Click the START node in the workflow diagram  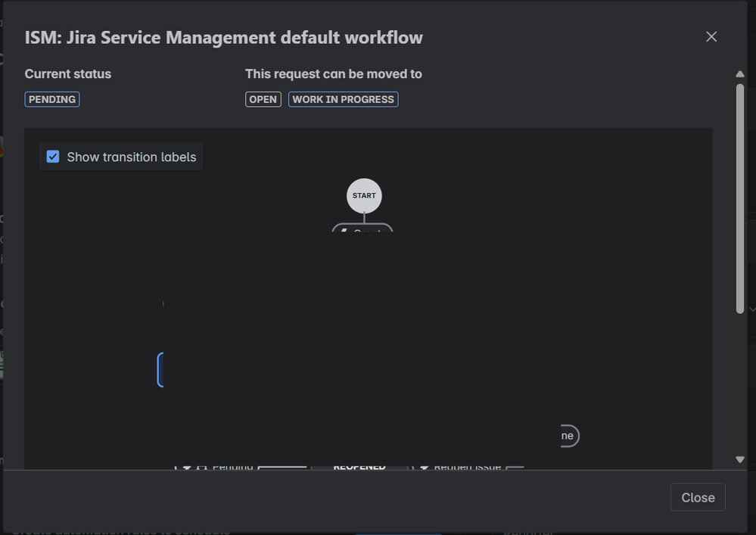pyautogui.click(x=364, y=195)
